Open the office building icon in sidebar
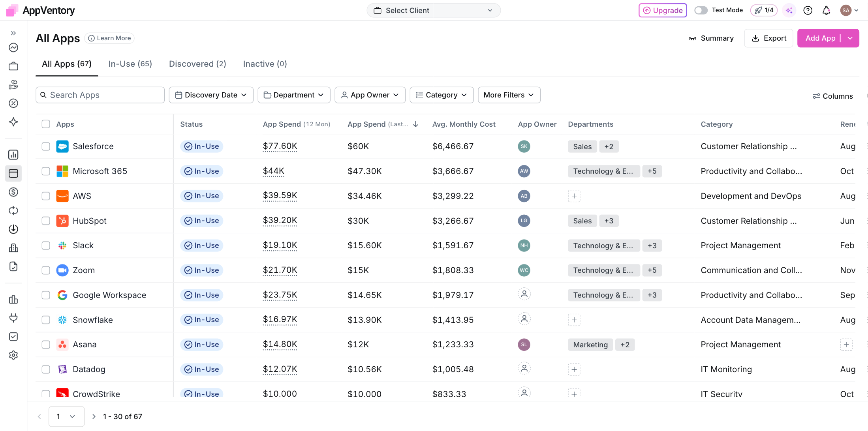The image size is (868, 431). 13,248
